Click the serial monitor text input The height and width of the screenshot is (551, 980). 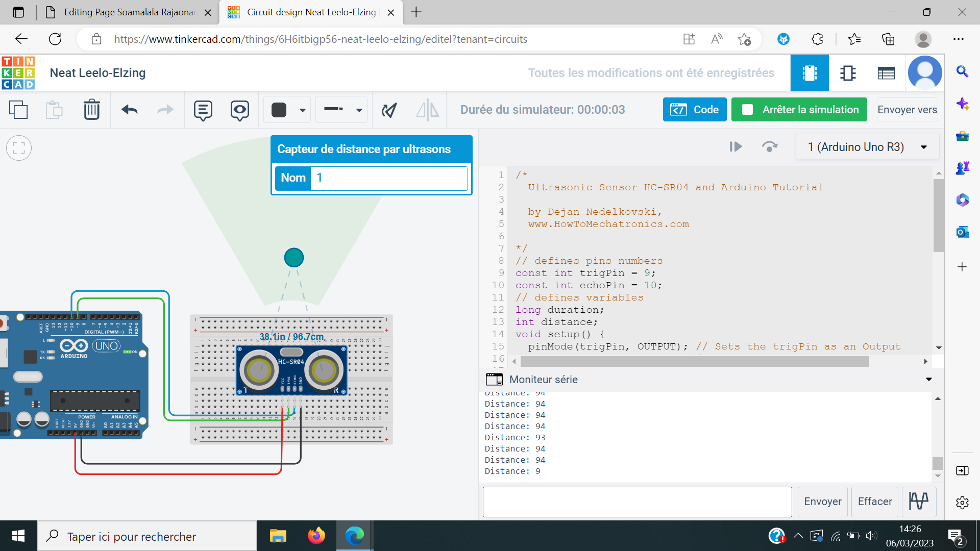[637, 502]
